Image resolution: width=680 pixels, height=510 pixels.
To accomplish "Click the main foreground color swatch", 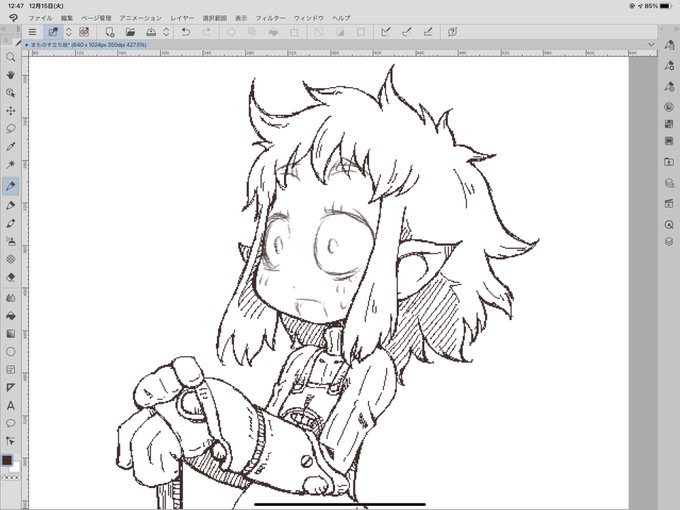I will coord(7,460).
